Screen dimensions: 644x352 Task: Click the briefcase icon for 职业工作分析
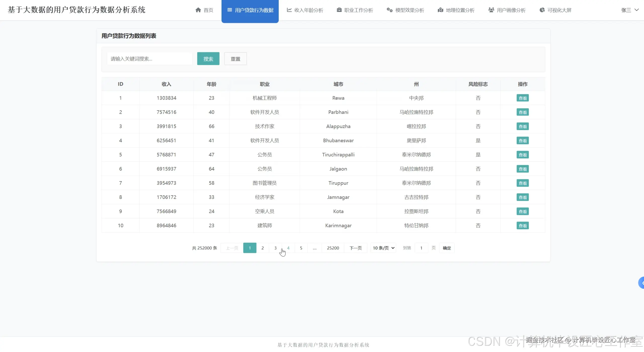point(339,10)
